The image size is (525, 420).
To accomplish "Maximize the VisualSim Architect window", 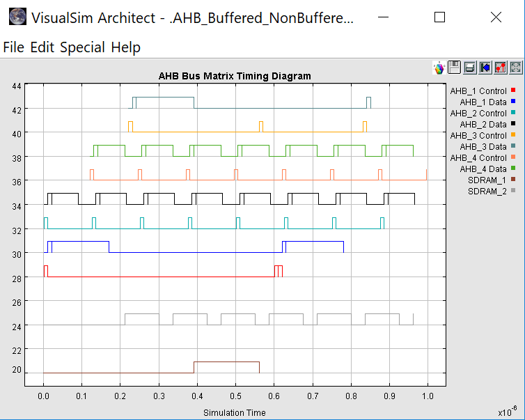I will (x=439, y=17).
